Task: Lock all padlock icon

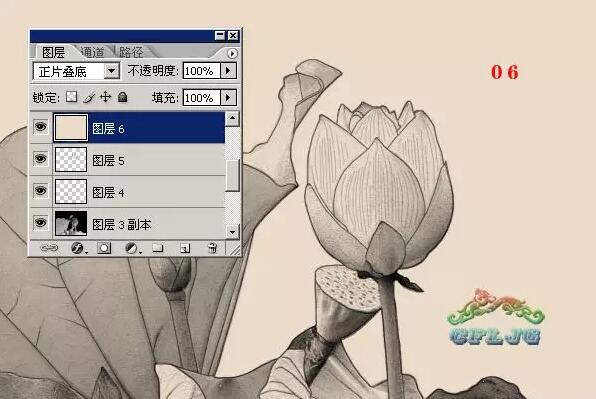Action: pyautogui.click(x=122, y=97)
